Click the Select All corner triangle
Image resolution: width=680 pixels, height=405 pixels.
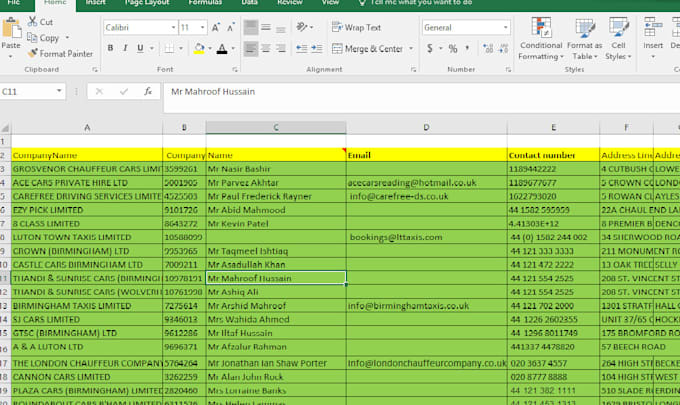coord(5,128)
